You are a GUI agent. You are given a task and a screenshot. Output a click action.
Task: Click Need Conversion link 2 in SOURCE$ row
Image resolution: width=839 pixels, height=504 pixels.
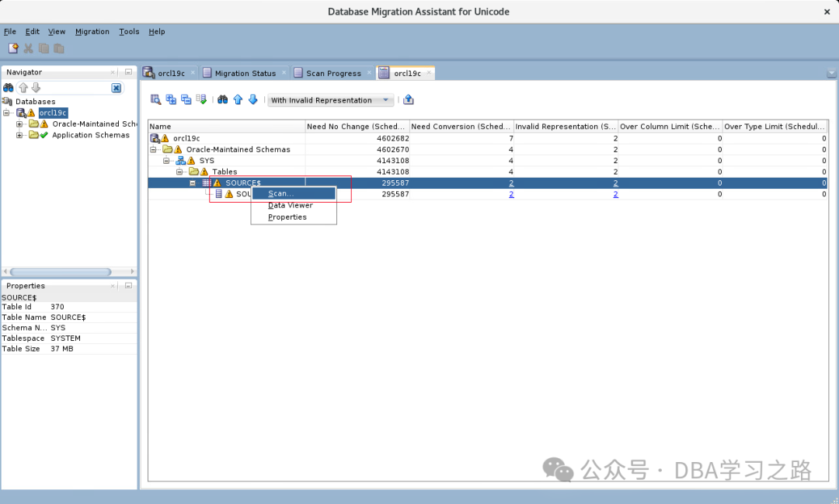pyautogui.click(x=511, y=183)
